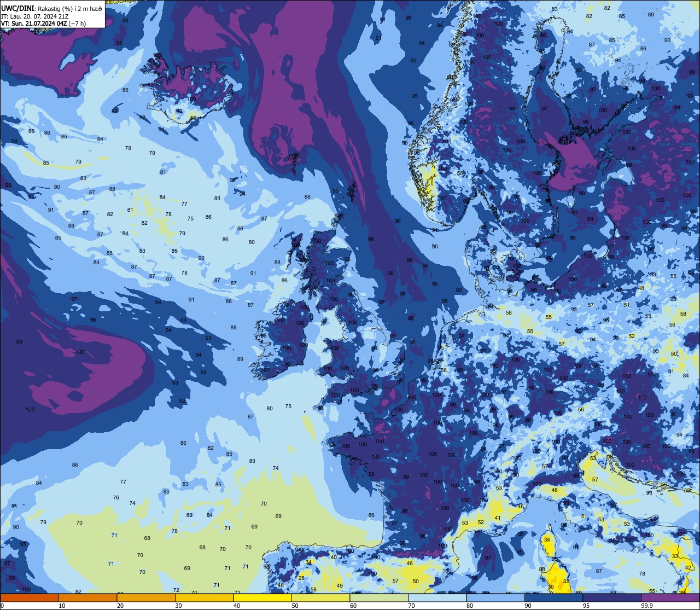
Task: Click the 0–10 percent legend color segment
Action: [x=30, y=598]
